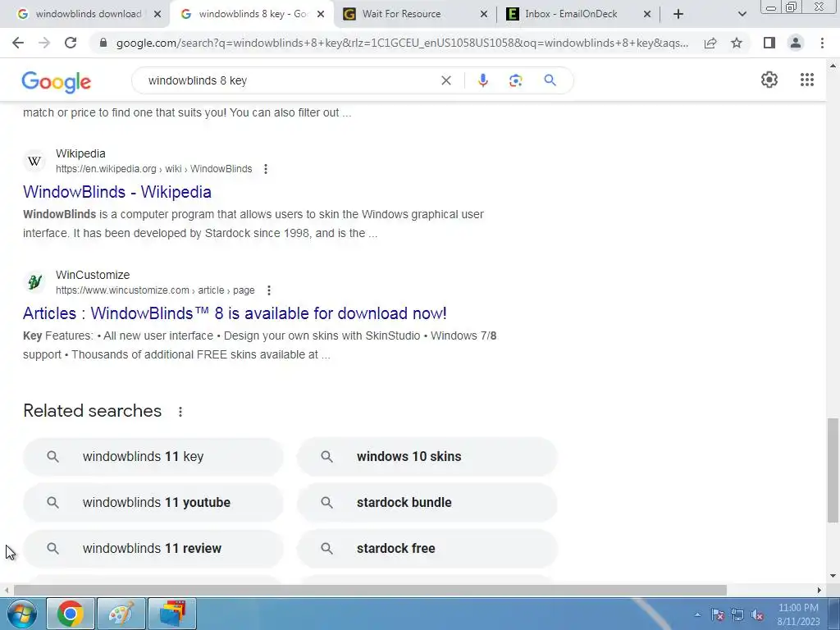
Task: Open Google search settings gear
Action: pyautogui.click(x=769, y=80)
